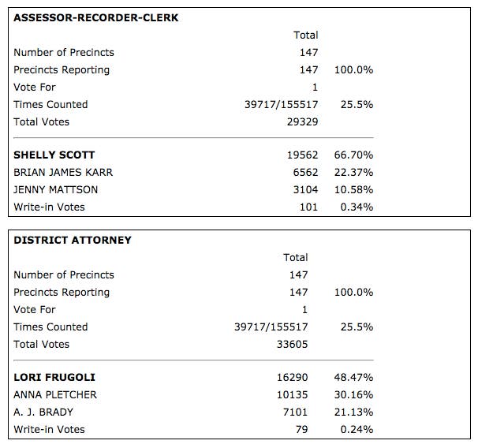
Task: Click the A. J. BRADY row label
Action: pos(44,412)
